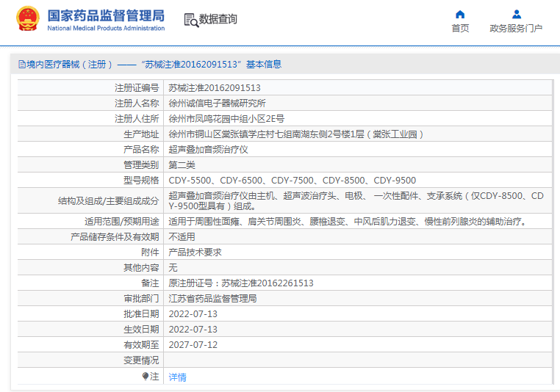The width and height of the screenshot is (560, 392).
Task: Select 产品技术要求 attachment value
Action: (195, 253)
